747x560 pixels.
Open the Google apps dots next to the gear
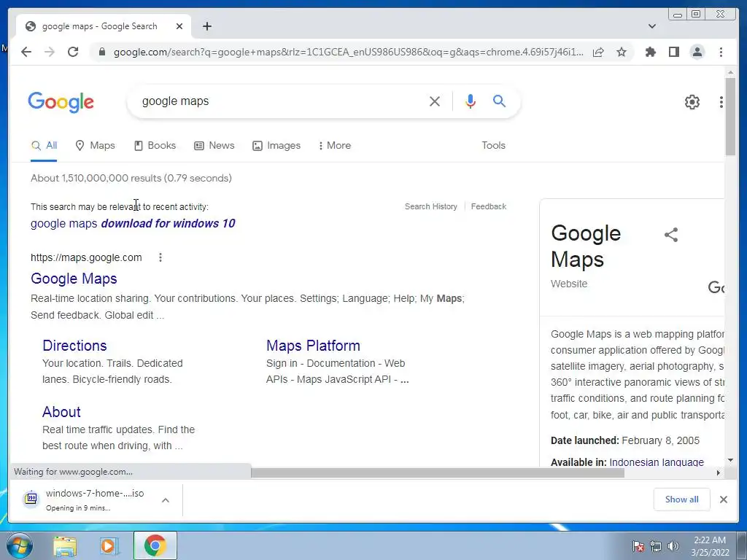click(x=721, y=101)
